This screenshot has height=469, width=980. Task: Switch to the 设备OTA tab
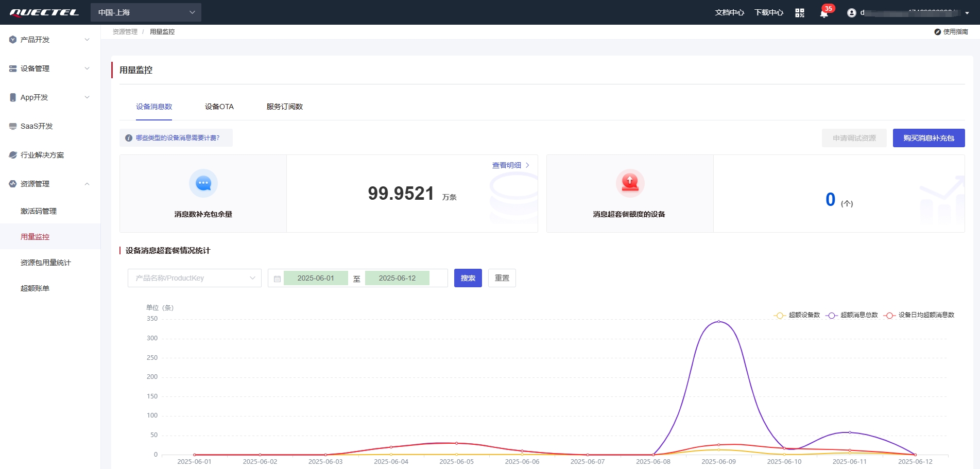point(219,107)
